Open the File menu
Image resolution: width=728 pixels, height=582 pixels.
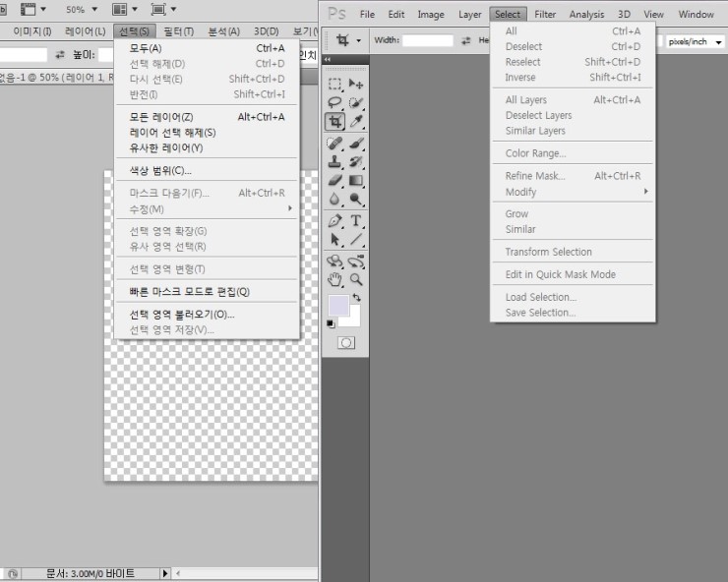click(367, 15)
